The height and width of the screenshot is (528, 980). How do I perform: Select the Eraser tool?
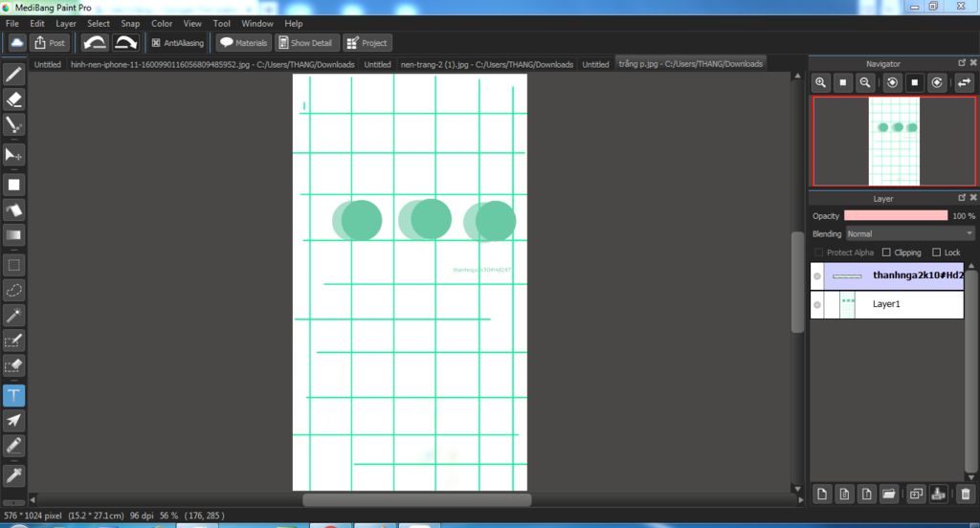tap(13, 99)
